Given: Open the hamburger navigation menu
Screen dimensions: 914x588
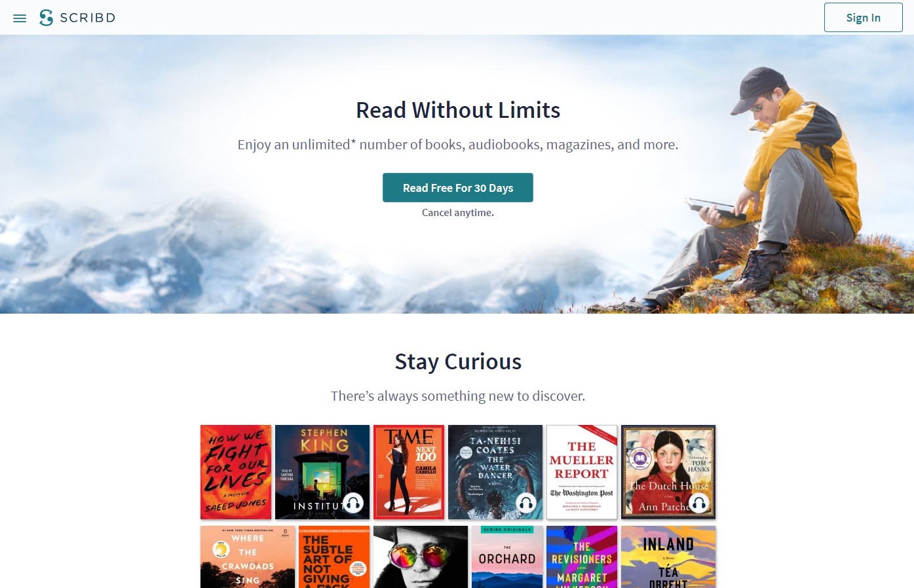Looking at the screenshot, I should (x=20, y=18).
